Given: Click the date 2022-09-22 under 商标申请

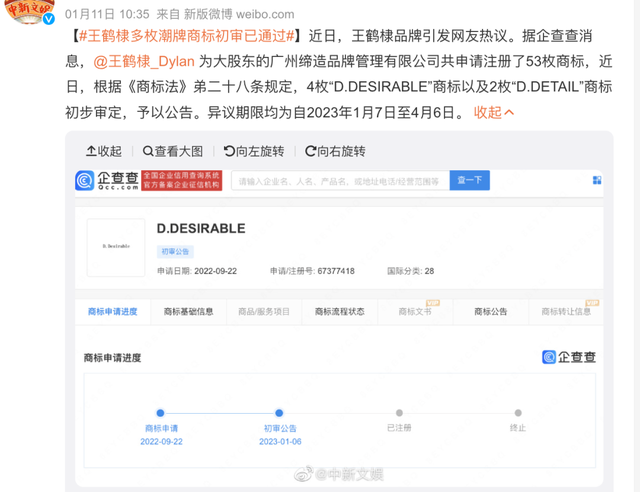Looking at the screenshot, I should click(161, 441).
